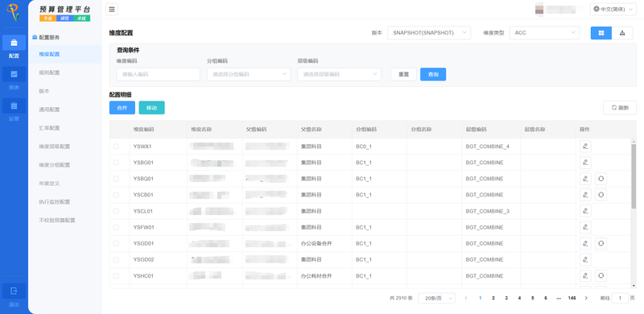Tick the checkbox for row YSWX1
Viewport: 644px width, 314px height.
click(x=116, y=147)
